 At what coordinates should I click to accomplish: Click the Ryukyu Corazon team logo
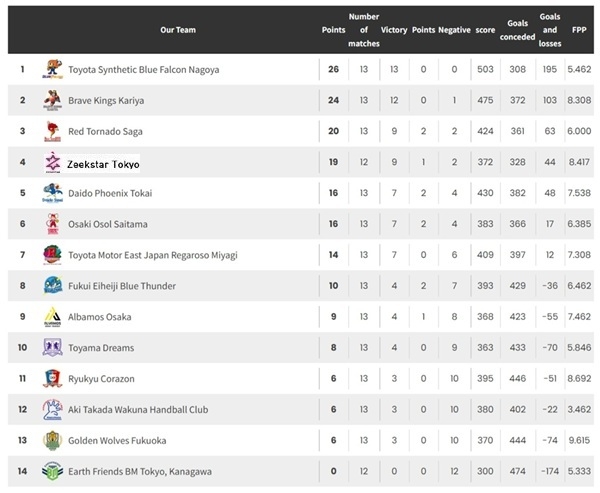(52, 379)
